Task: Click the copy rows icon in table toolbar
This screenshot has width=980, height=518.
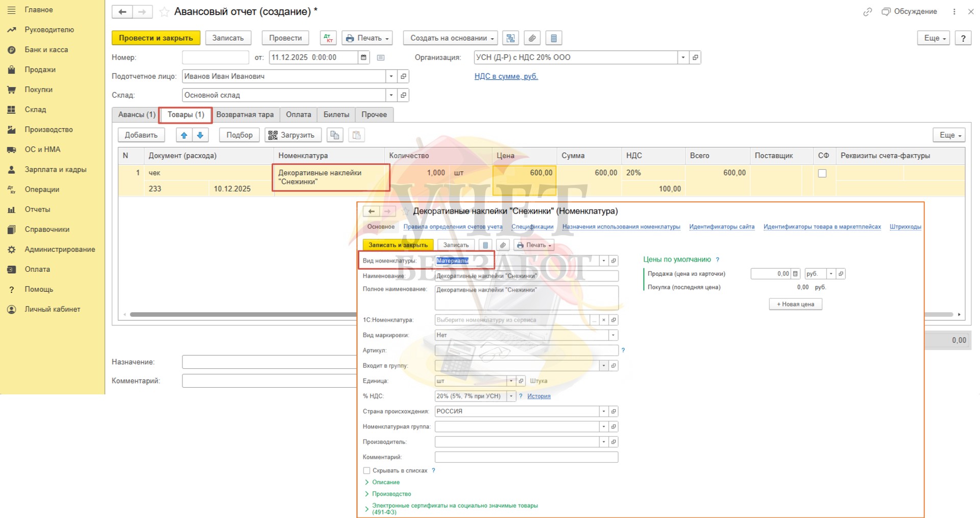Action: 335,135
